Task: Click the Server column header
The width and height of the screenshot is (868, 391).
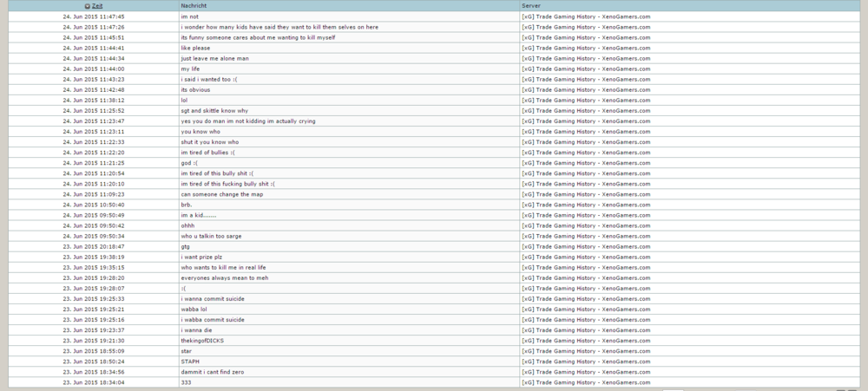Action: point(531,6)
